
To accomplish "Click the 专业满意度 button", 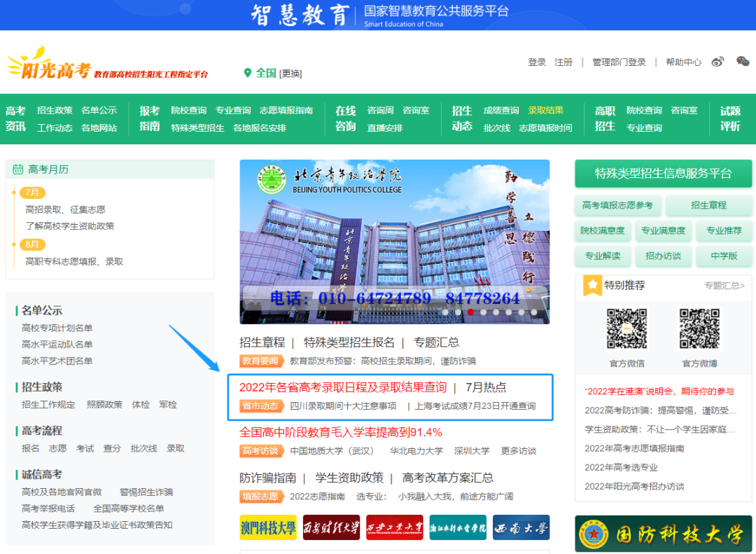I will click(663, 230).
